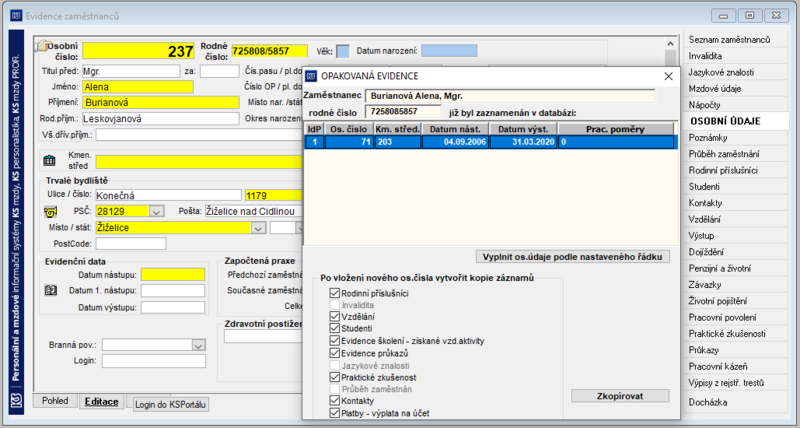
Task: Open the PSČ dropdown
Action: tap(156, 211)
